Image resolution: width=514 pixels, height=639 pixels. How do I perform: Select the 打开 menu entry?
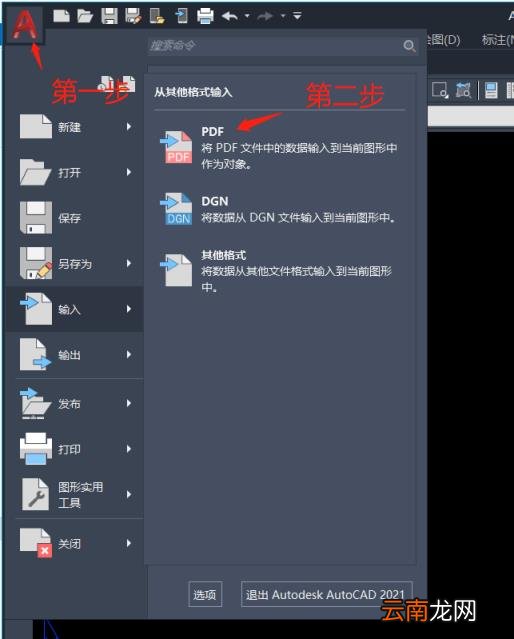[x=75, y=173]
